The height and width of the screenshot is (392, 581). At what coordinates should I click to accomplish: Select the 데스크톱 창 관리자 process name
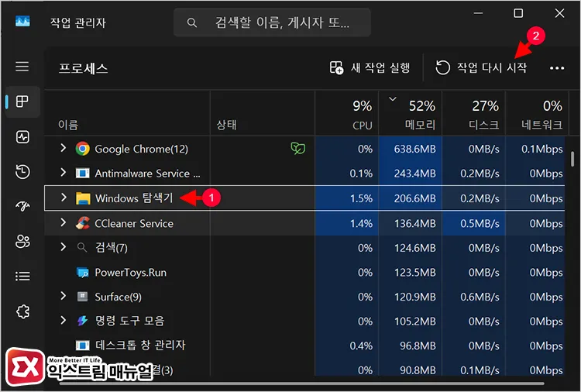(140, 346)
